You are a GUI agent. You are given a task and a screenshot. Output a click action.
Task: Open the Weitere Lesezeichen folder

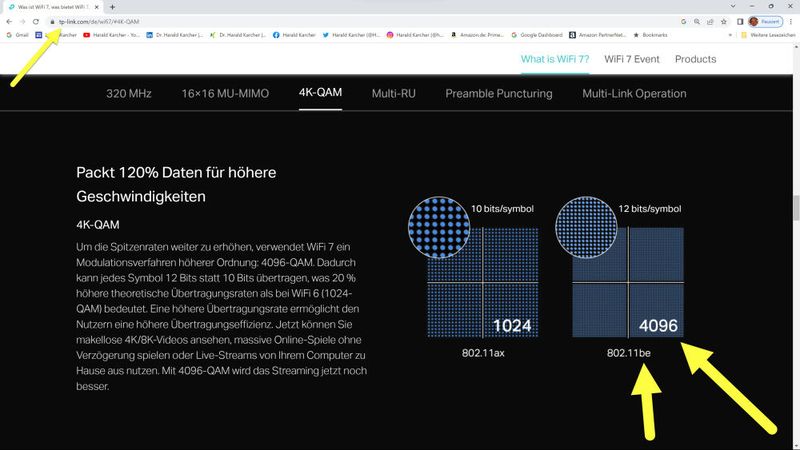point(768,35)
